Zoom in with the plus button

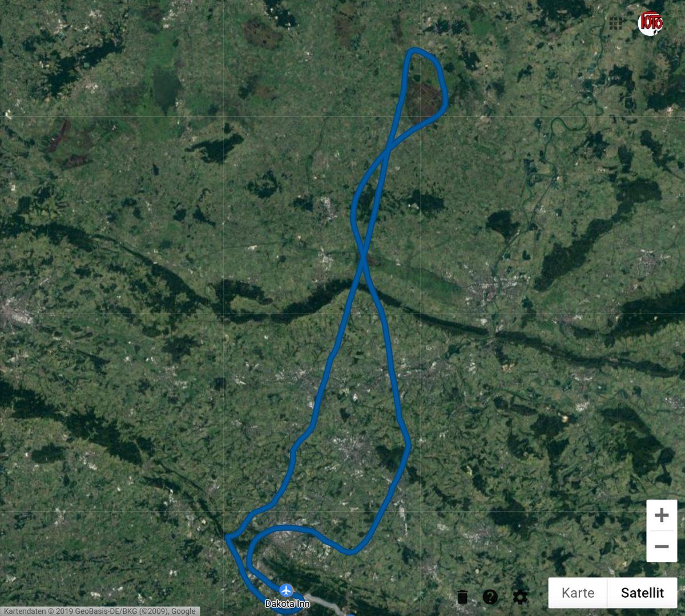(662, 515)
